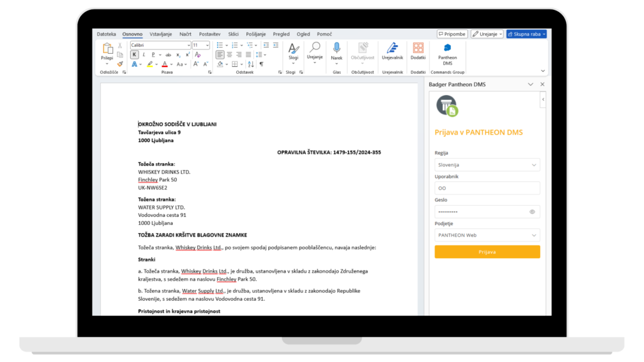Viewport: 644px width, 362px height.
Task: Open the Datoteka tab
Action: tap(106, 34)
